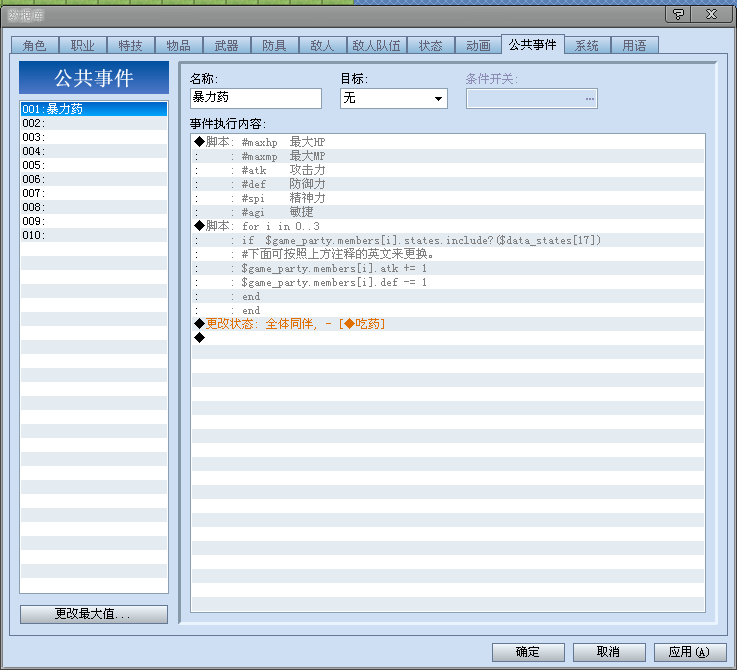Click the 取消 button

pos(609,652)
